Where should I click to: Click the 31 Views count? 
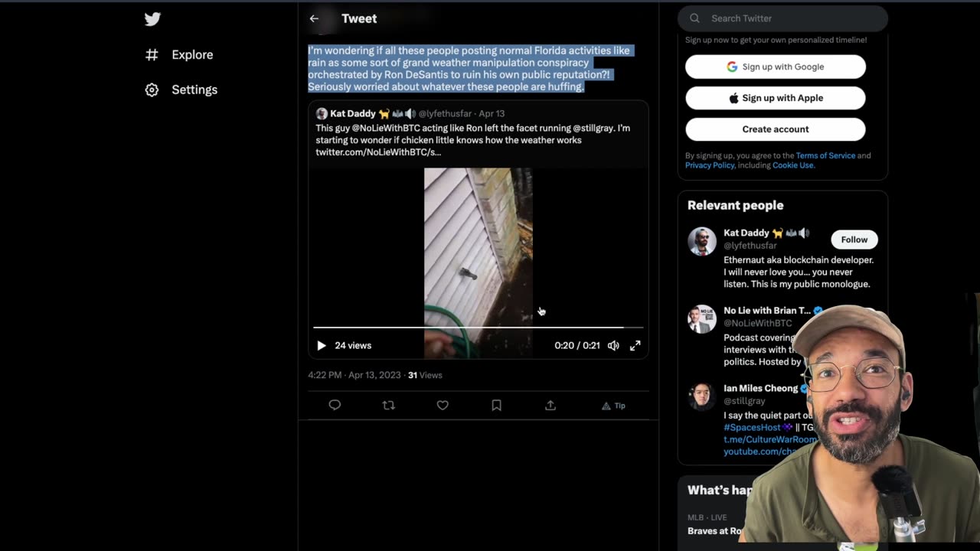click(425, 375)
